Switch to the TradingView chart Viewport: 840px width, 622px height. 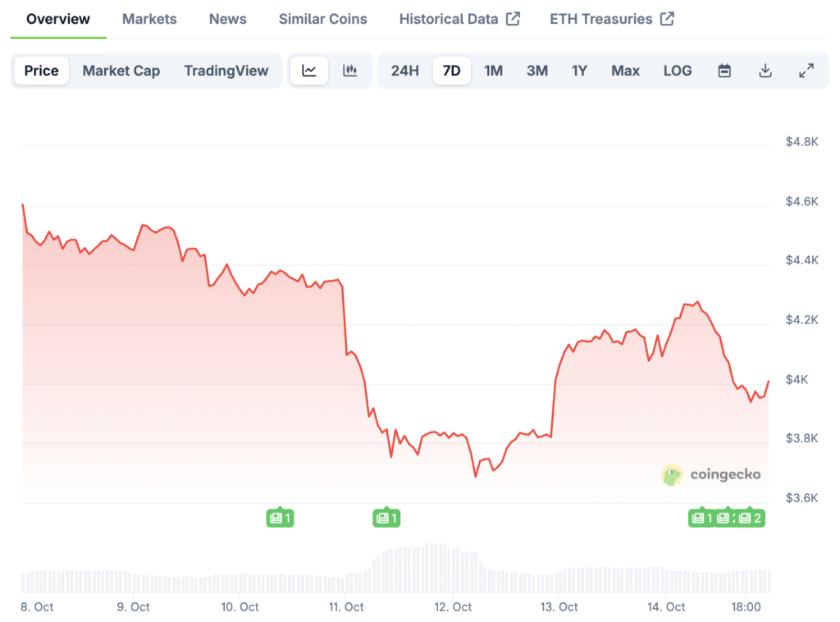click(226, 71)
